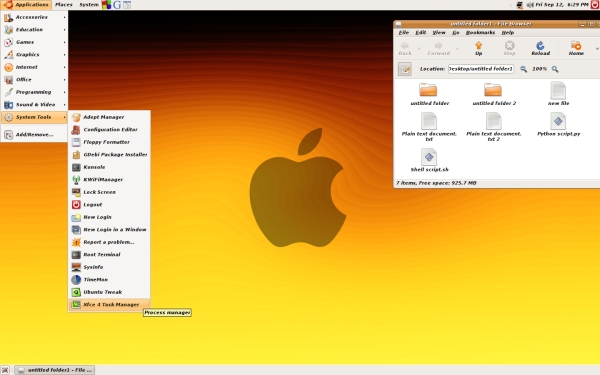The width and height of the screenshot is (600, 375).
Task: Open View menu in File Browser
Action: 439,33
